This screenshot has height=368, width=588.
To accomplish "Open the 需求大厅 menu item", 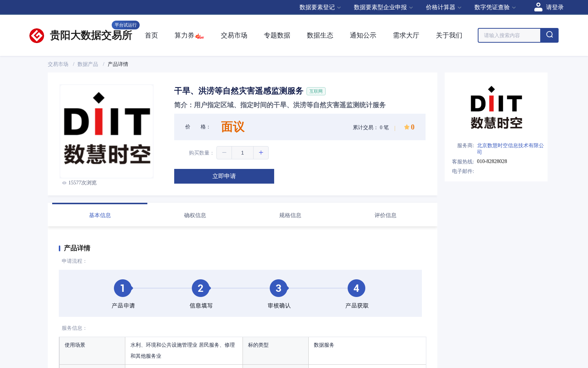I will point(406,35).
